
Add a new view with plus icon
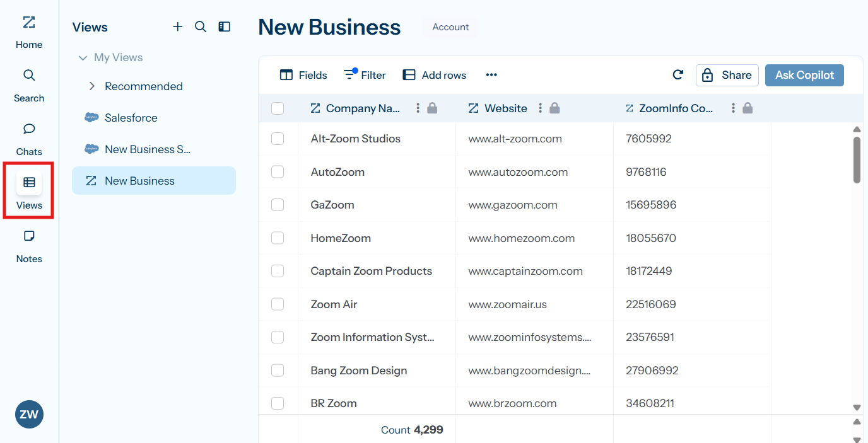(178, 26)
